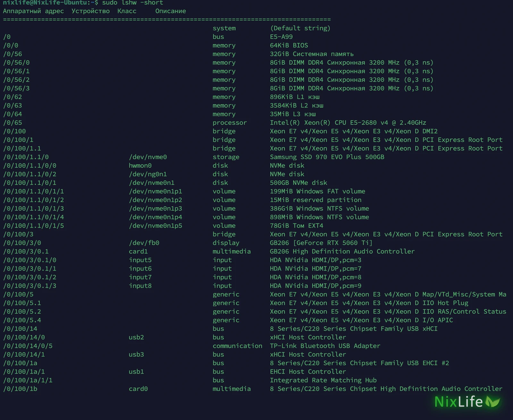513x420 pixels.
Task: Click device '/dev/ng0n1'
Action: [x=148, y=174]
